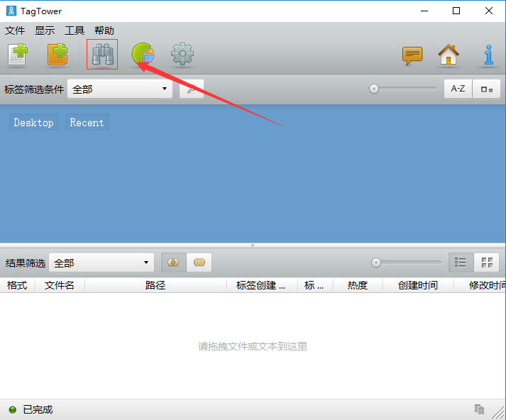Open the 标签筛选条件 dropdown
This screenshot has width=506, height=420.
(120, 89)
